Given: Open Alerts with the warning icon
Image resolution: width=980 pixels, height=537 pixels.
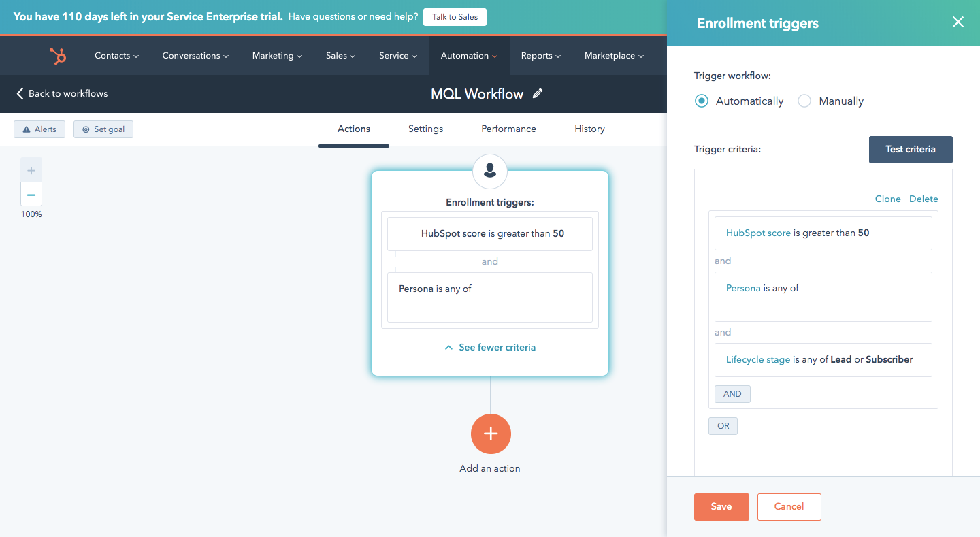Looking at the screenshot, I should coord(39,129).
